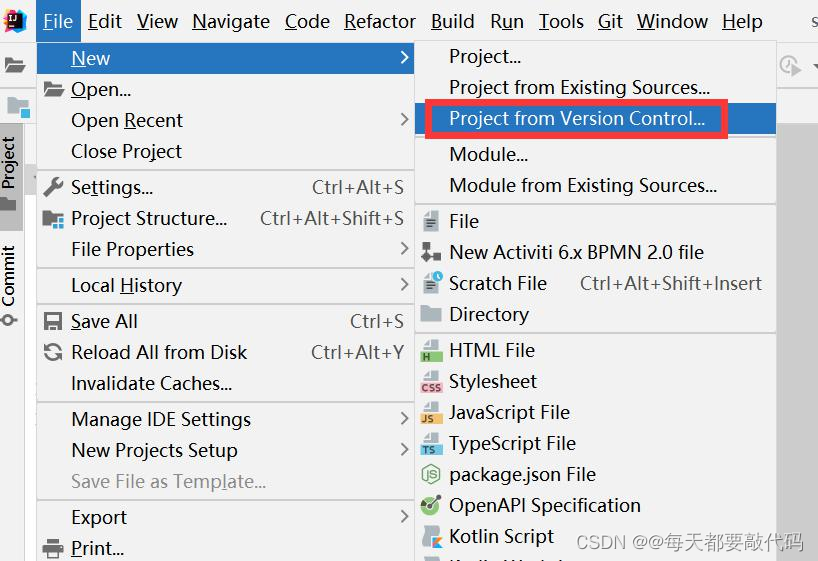Image resolution: width=818 pixels, height=561 pixels.
Task: Click the Project Structure icon in menu
Action: tap(53, 219)
